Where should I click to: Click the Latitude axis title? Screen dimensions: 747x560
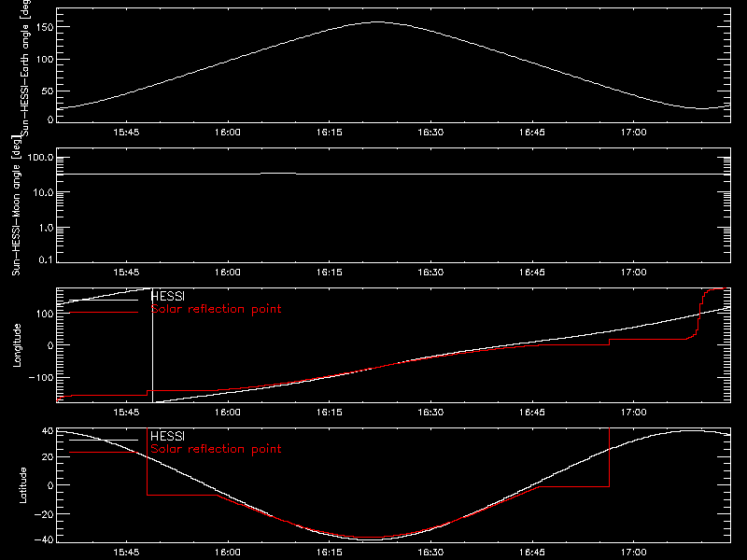coord(22,485)
